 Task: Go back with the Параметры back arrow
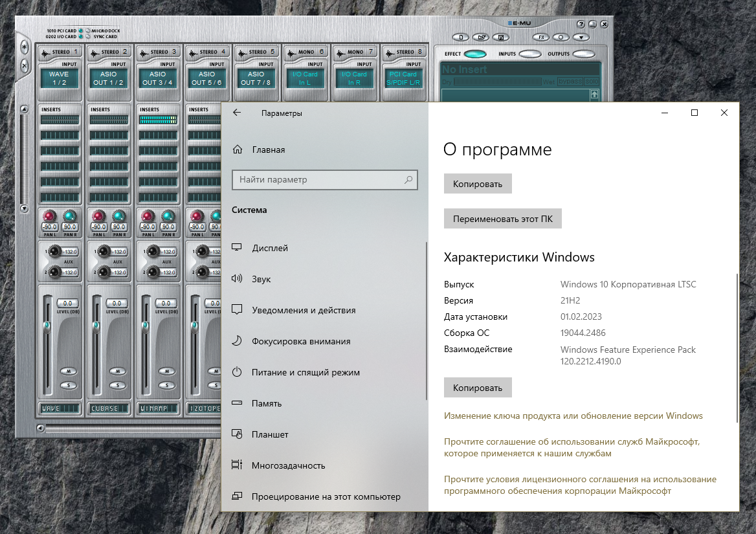coord(237,113)
